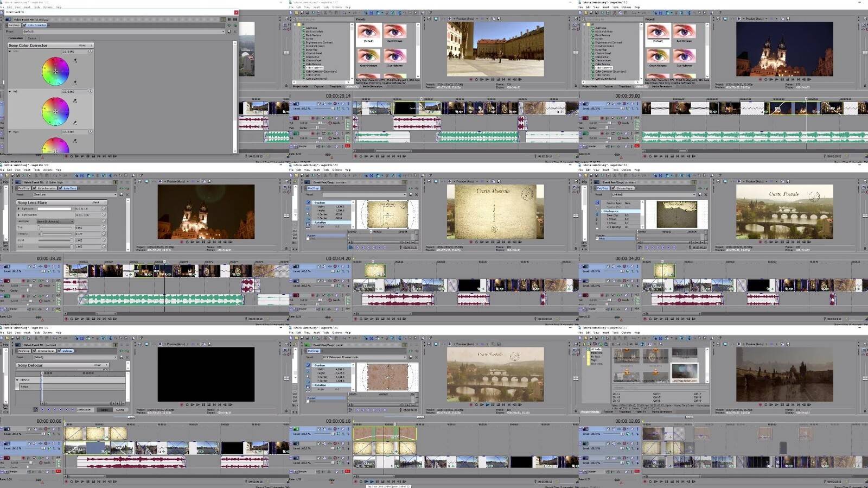Collapse the Low section triangle
Image resolution: width=868 pixels, height=488 pixels.
[10, 52]
